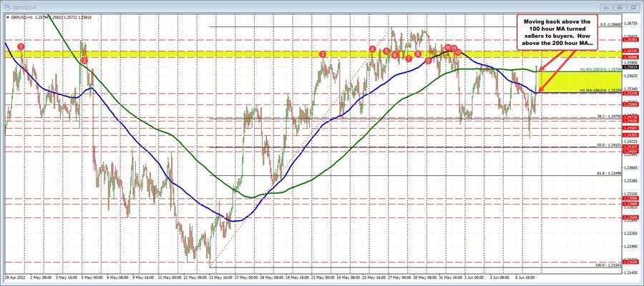Click the Fibonacci label 38.2 - 1.24706

coord(610,117)
